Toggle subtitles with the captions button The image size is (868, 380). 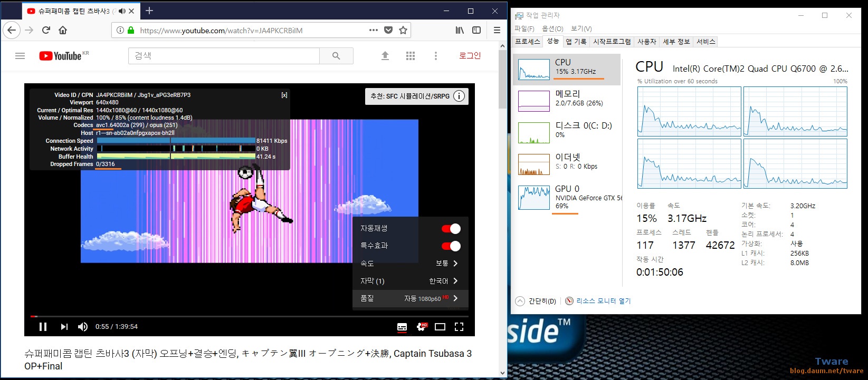coord(402,327)
